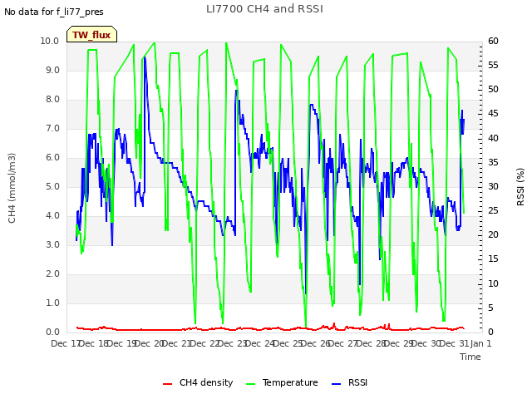
Task: Toggle CH4 density legend entry
Action: 198,382
